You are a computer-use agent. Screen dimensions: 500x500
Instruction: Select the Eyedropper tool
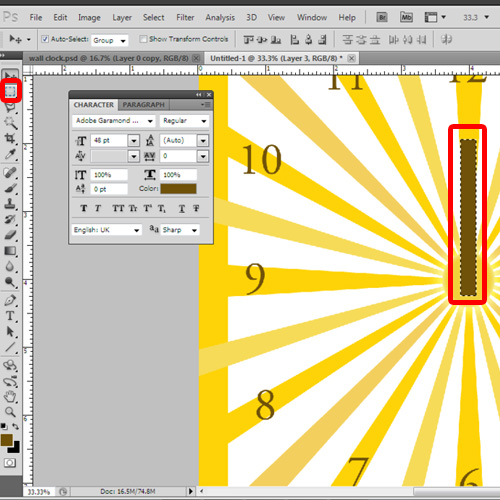coord(10,154)
